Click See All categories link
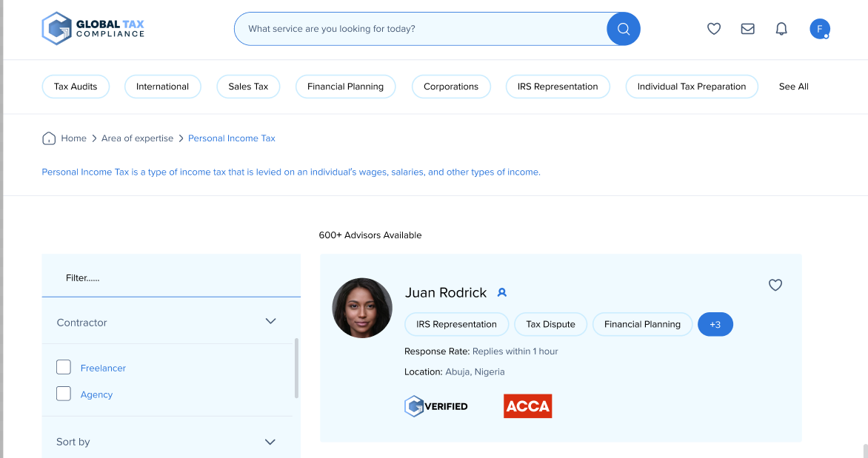This screenshot has height=458, width=868. (793, 87)
